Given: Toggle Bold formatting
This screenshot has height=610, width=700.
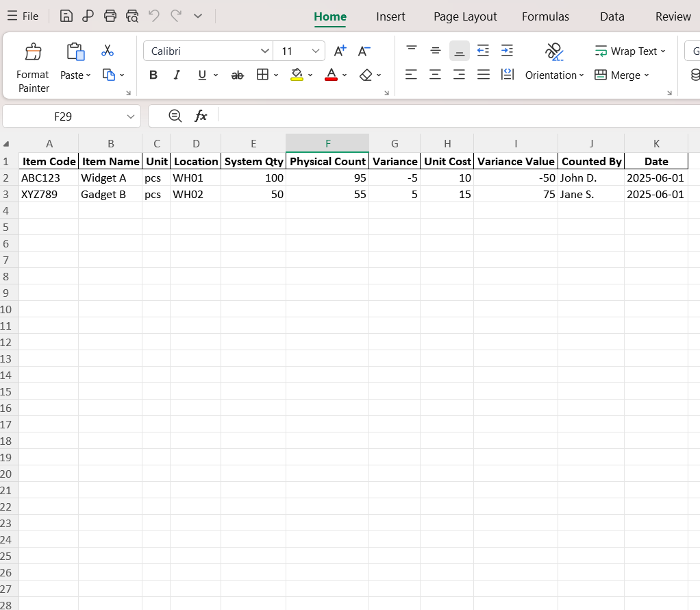Looking at the screenshot, I should 153,75.
